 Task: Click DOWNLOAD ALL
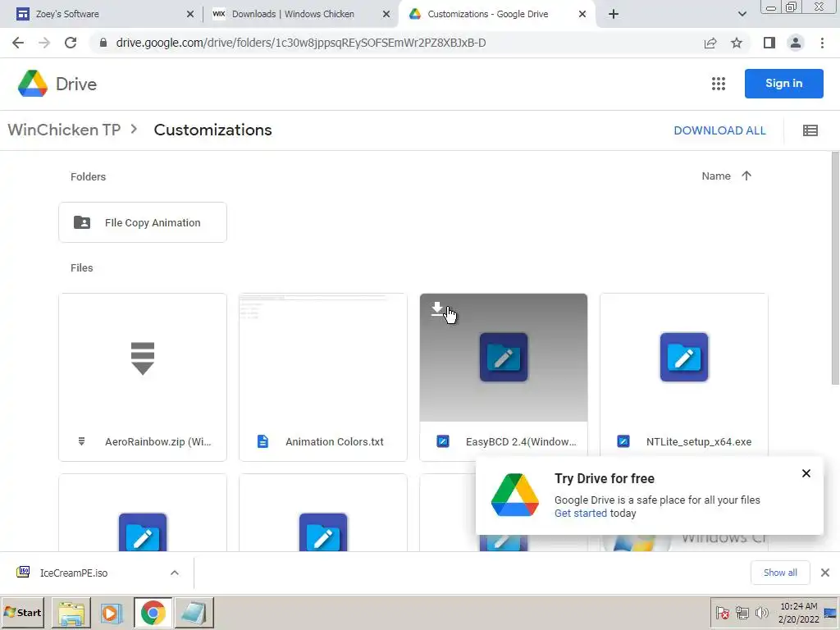tap(719, 130)
